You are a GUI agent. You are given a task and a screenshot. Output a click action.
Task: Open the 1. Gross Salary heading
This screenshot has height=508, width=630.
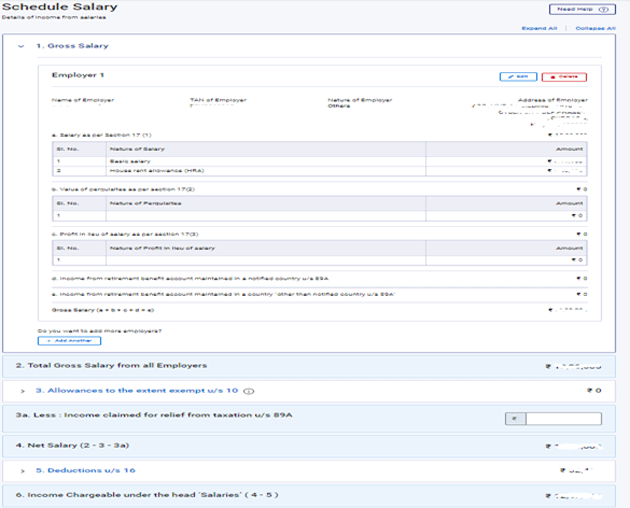pyautogui.click(x=72, y=46)
